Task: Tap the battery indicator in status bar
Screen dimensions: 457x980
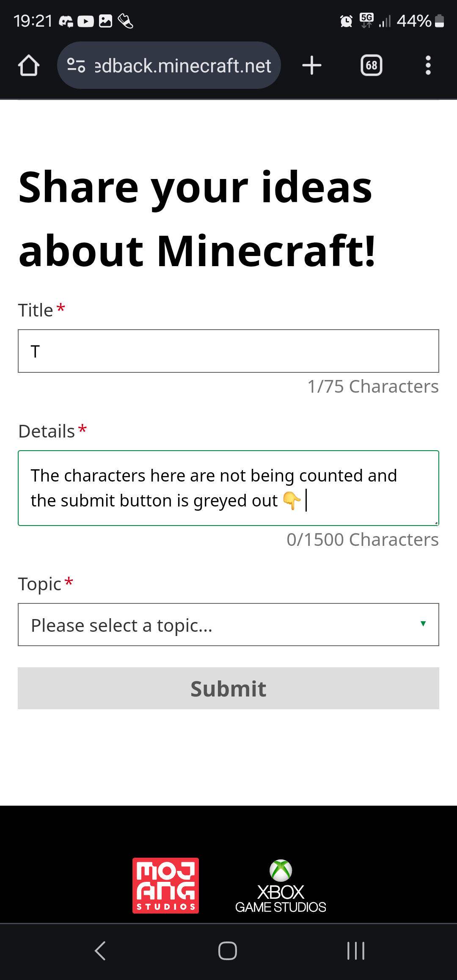Action: tap(439, 21)
